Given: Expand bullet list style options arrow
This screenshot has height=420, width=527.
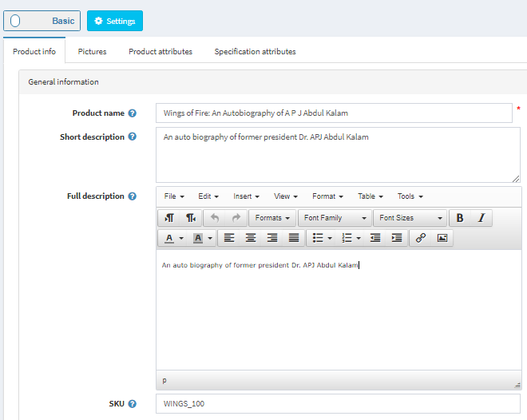Looking at the screenshot, I should pyautogui.click(x=330, y=238).
